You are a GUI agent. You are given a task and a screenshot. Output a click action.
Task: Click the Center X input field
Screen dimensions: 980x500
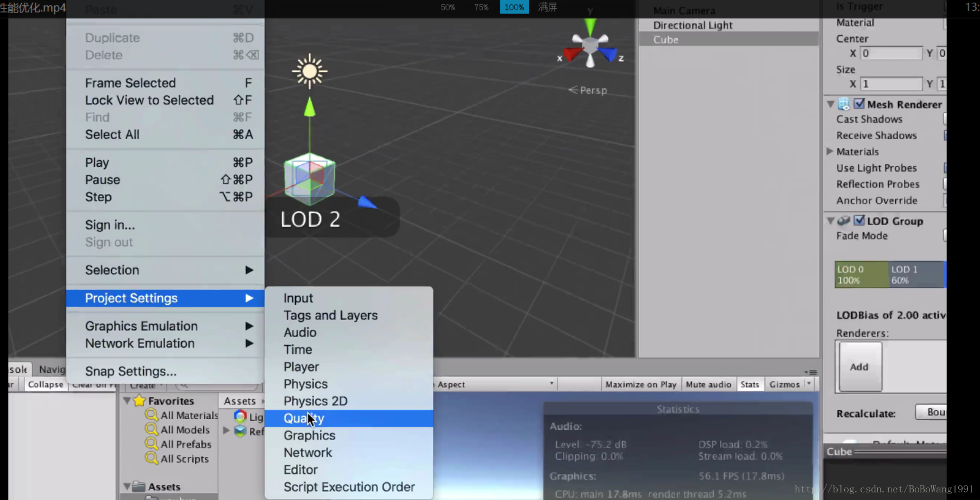click(x=891, y=53)
